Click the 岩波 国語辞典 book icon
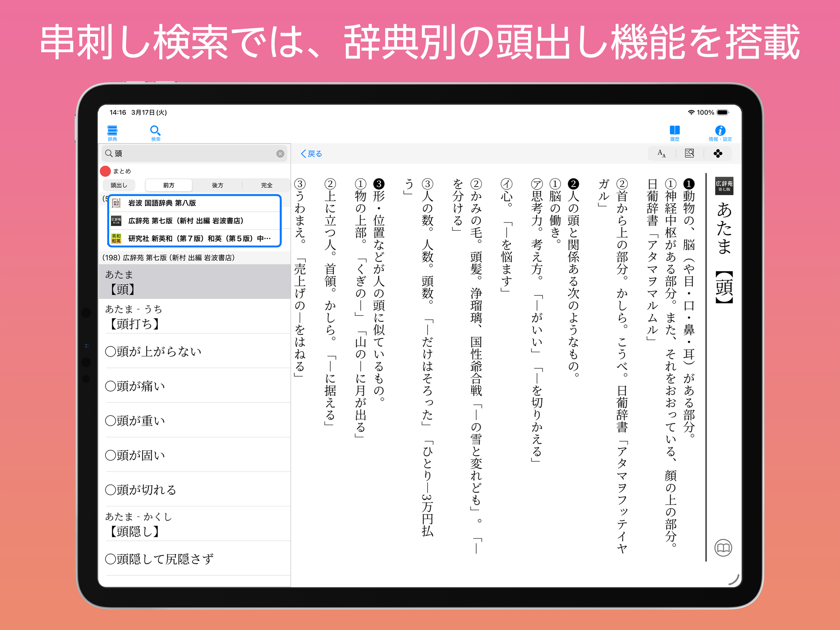The height and width of the screenshot is (630, 840). tap(116, 203)
